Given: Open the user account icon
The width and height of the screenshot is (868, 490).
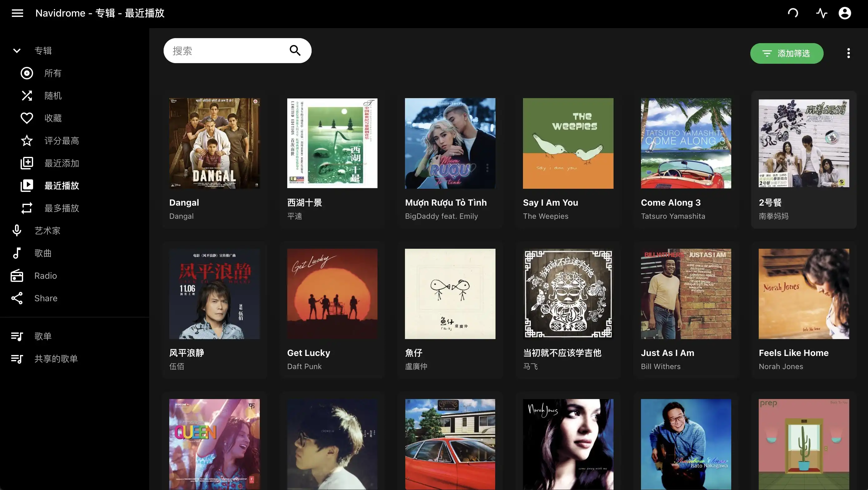Looking at the screenshot, I should (845, 13).
